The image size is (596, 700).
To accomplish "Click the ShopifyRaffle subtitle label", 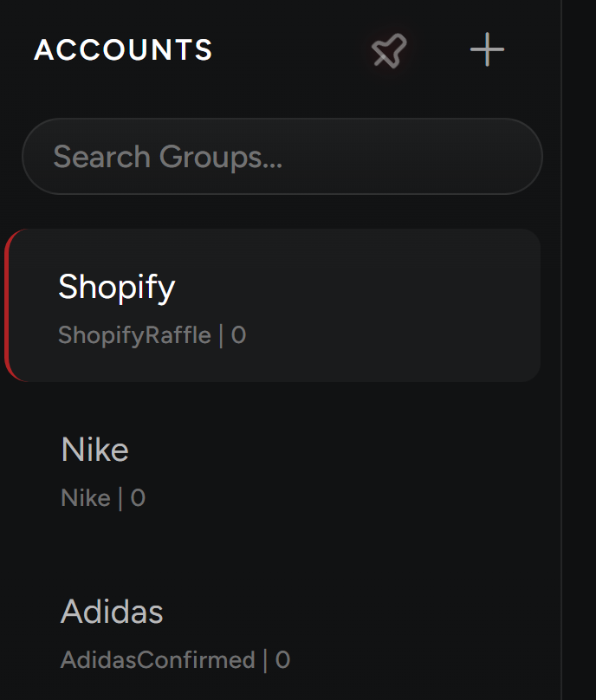I will (134, 335).
